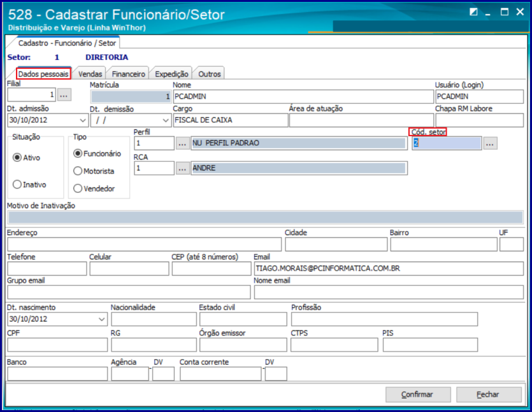
Task: Click the Endereço input field
Action: [144, 245]
